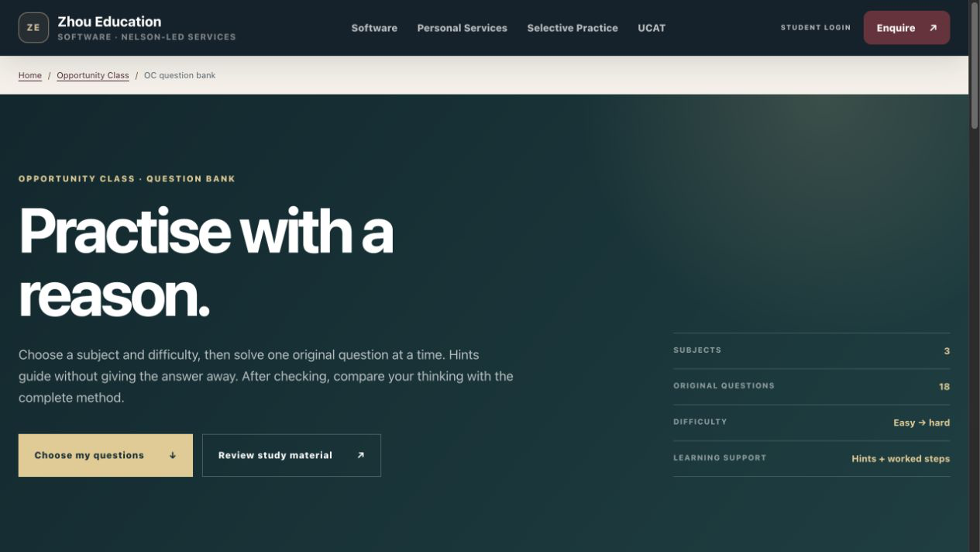Click the Subjects stat row

click(811, 350)
